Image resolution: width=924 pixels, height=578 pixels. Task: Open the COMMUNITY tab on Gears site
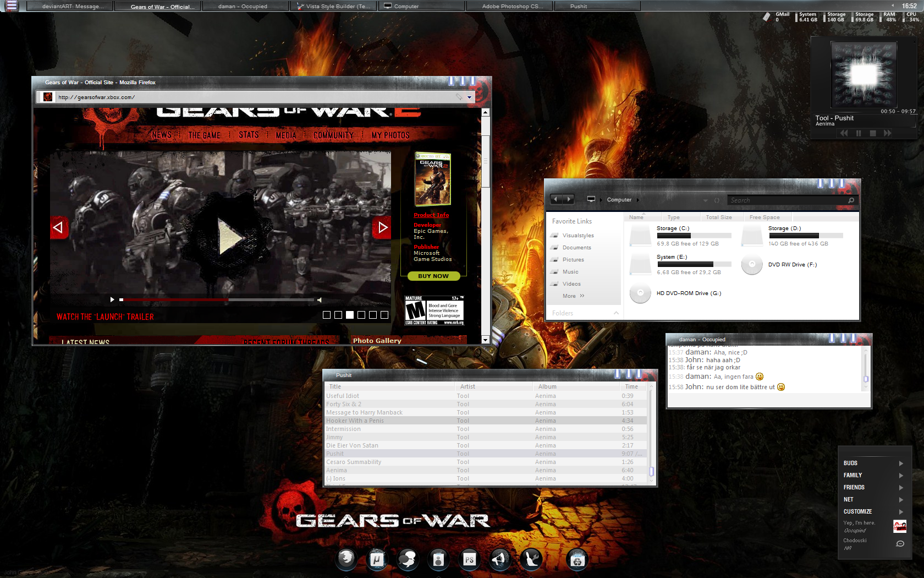click(x=333, y=135)
